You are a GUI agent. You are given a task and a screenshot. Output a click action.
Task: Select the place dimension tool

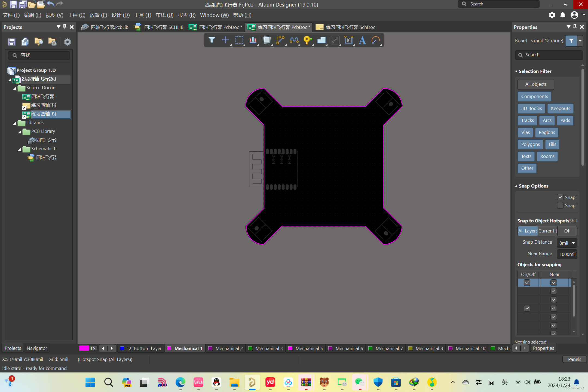click(348, 40)
